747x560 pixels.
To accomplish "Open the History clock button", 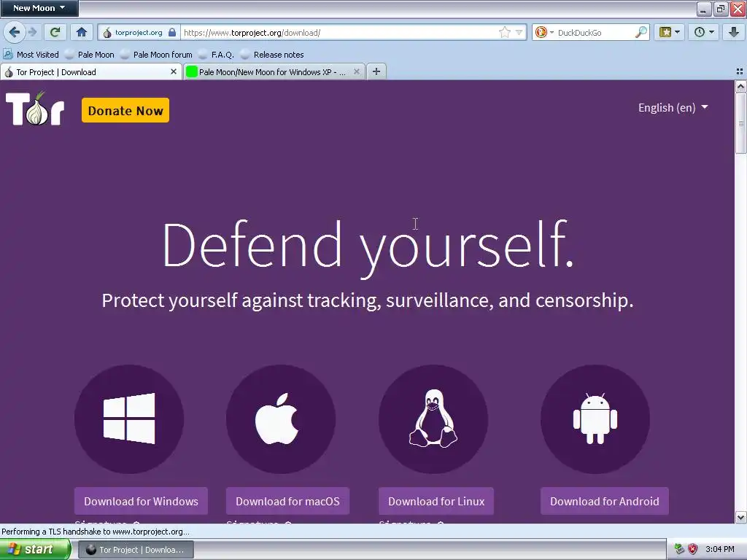I will click(704, 32).
